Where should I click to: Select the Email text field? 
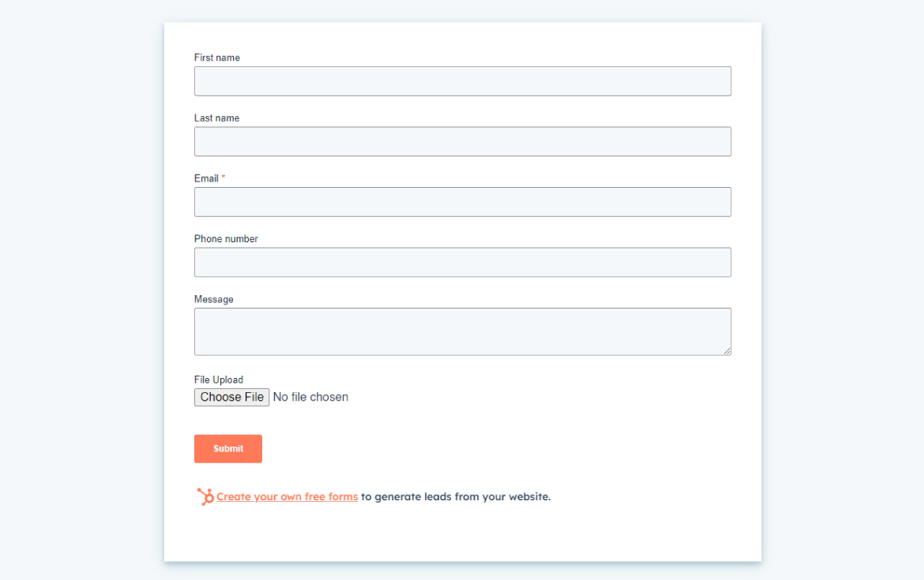tap(463, 202)
